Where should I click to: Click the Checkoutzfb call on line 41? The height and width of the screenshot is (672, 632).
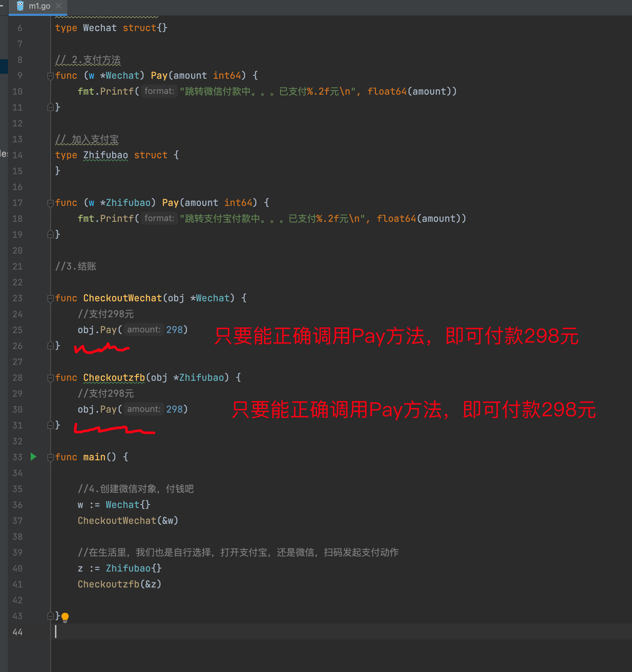(x=108, y=584)
